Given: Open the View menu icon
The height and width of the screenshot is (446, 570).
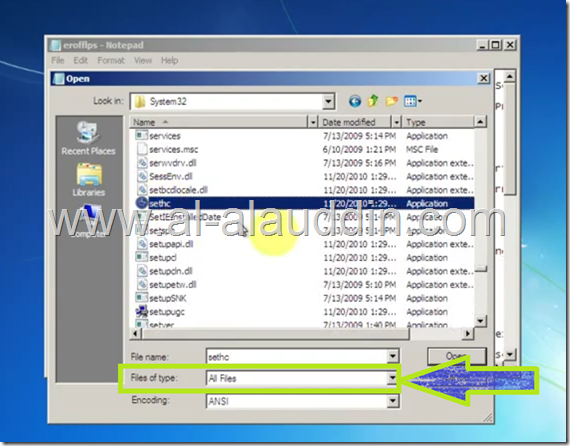Looking at the screenshot, I should coord(410,101).
